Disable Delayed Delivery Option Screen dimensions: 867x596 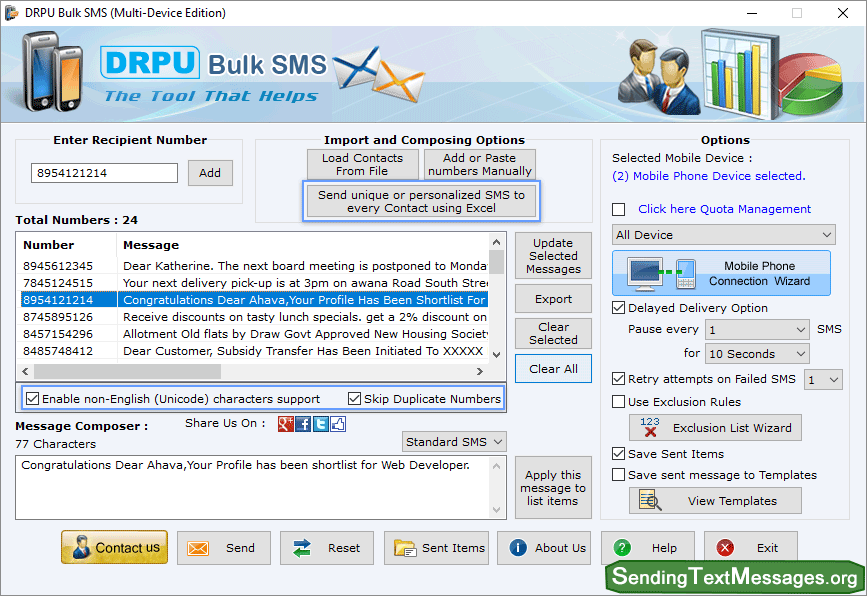(x=619, y=308)
